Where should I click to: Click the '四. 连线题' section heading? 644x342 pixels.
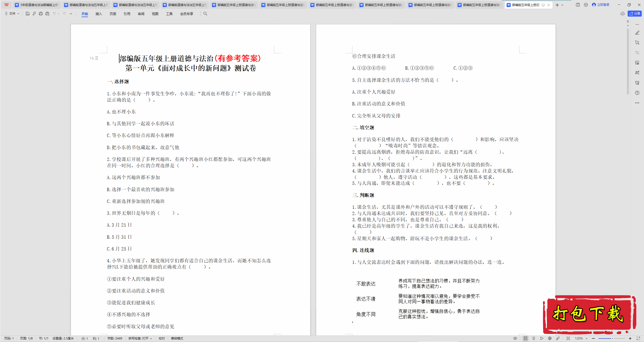pos(363,250)
